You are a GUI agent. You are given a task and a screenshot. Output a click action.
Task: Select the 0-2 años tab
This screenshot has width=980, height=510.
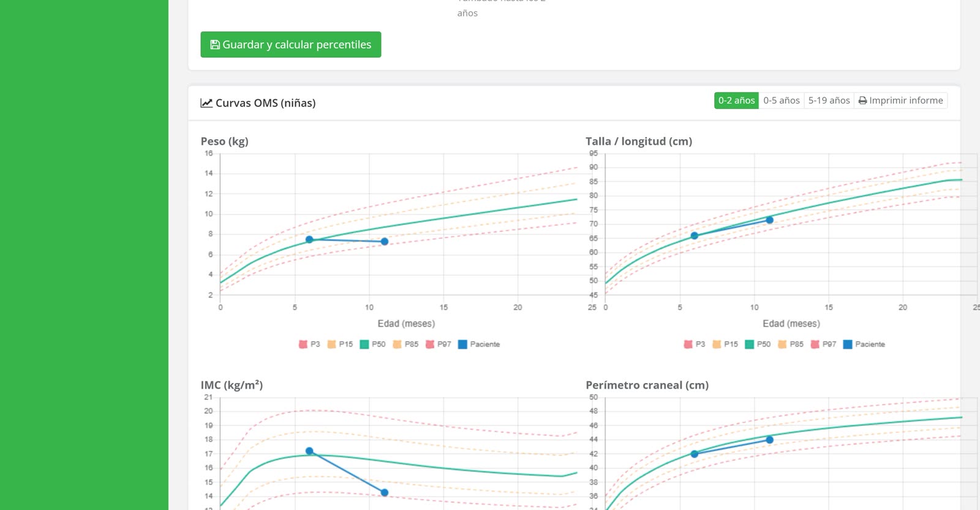point(736,101)
